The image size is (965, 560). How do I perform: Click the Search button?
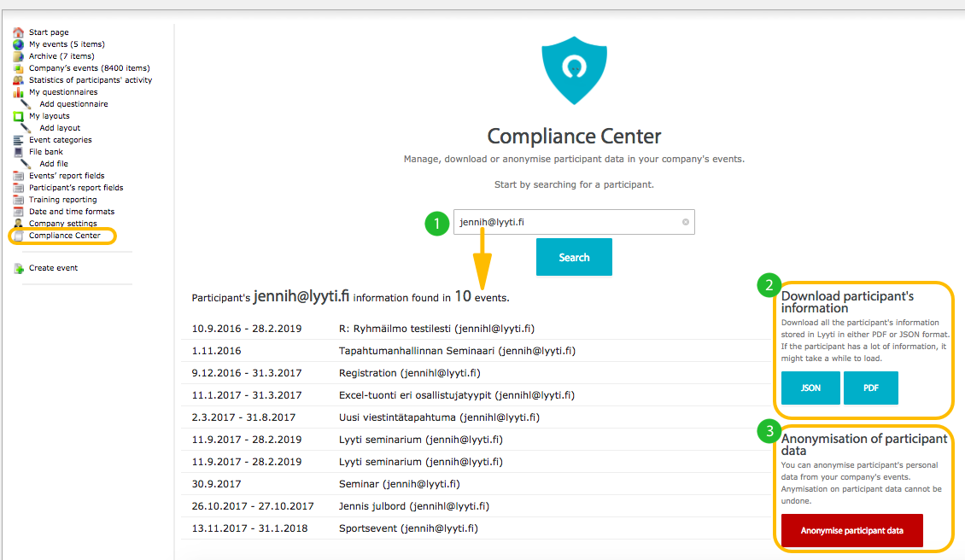pyautogui.click(x=574, y=257)
